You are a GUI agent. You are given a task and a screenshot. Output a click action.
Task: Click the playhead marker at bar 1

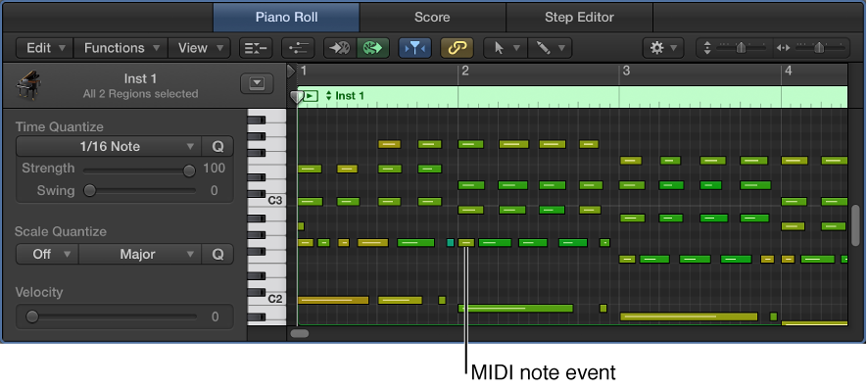click(297, 98)
